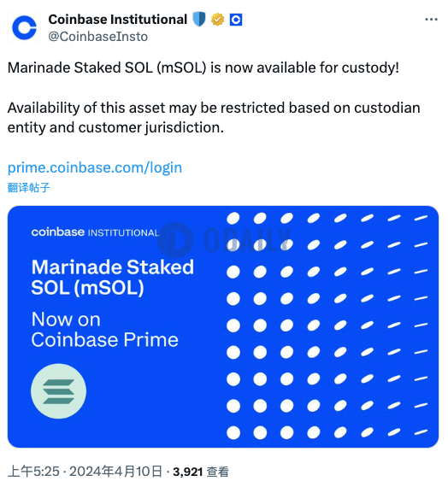Click the post timestamp 上午5:25
This screenshot has width=448, height=481.
click(33, 472)
